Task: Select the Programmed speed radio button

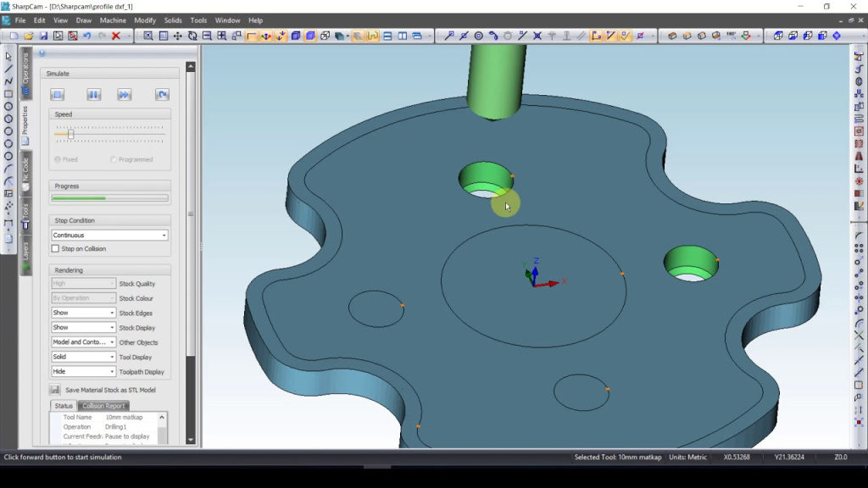Action: [114, 159]
